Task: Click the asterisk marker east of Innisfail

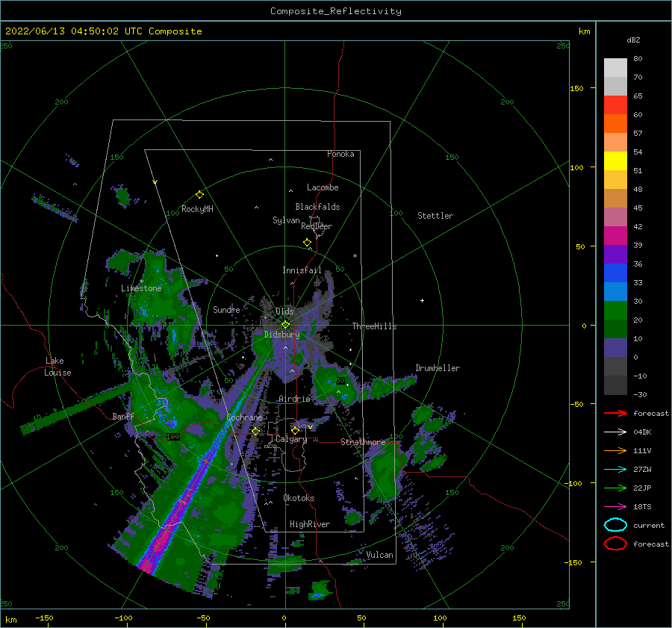Action: click(x=355, y=256)
